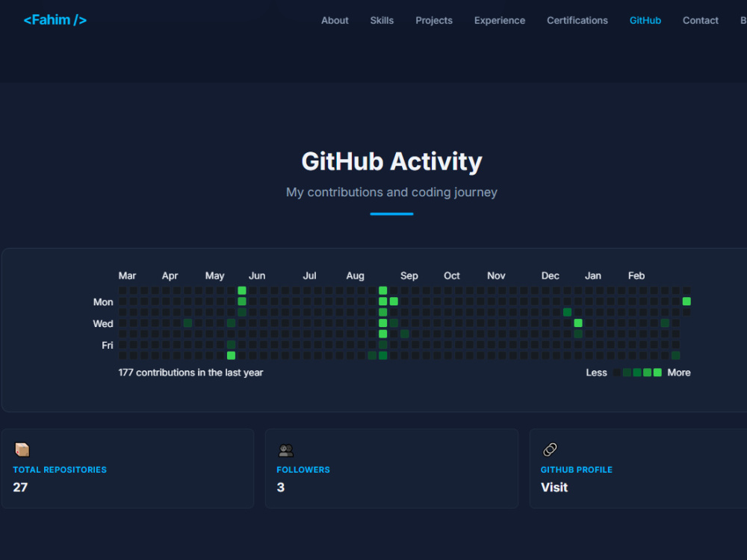Click the <Fahim /> site logo
Screen dimensions: 747x560
[x=55, y=20]
